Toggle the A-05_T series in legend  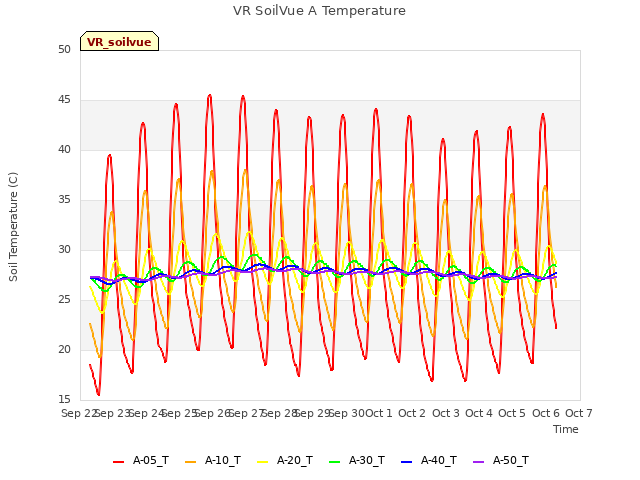[141, 460]
